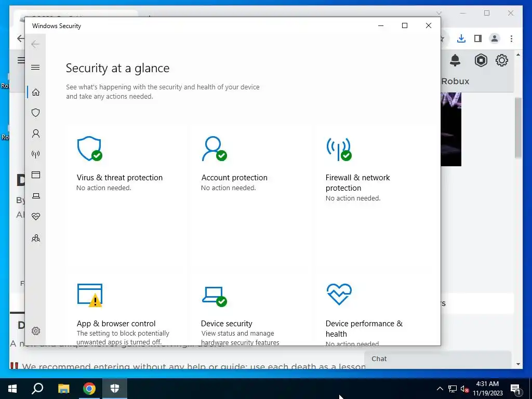Image resolution: width=532 pixels, height=399 pixels.
Task: Click the Windows Security taskbar icon
Action: [x=115, y=389]
